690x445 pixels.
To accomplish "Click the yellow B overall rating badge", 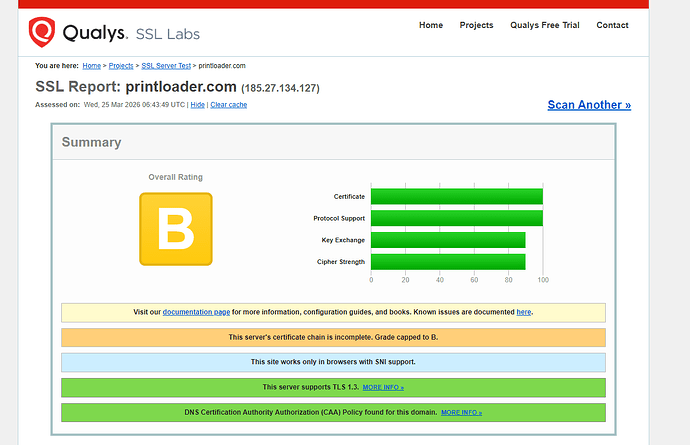I will point(176,229).
